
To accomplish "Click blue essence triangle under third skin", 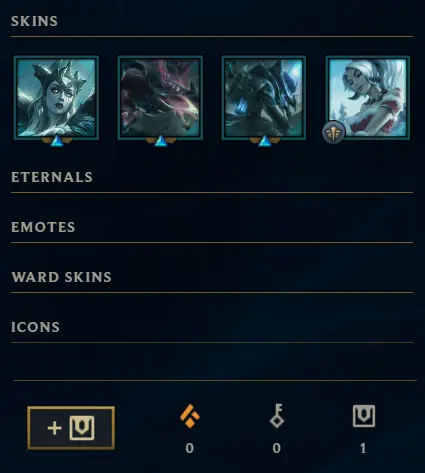I will pyautogui.click(x=265, y=141).
